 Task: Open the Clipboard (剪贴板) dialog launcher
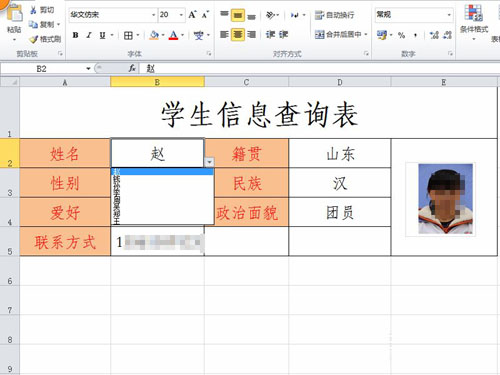[60, 53]
